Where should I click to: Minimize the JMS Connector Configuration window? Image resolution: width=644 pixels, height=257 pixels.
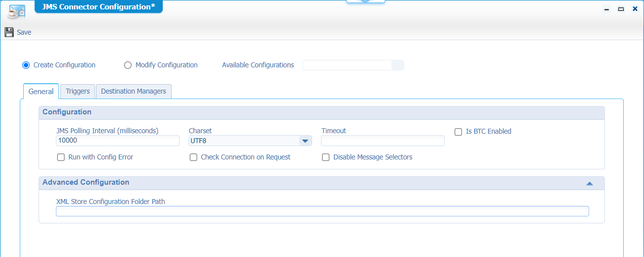(x=606, y=9)
